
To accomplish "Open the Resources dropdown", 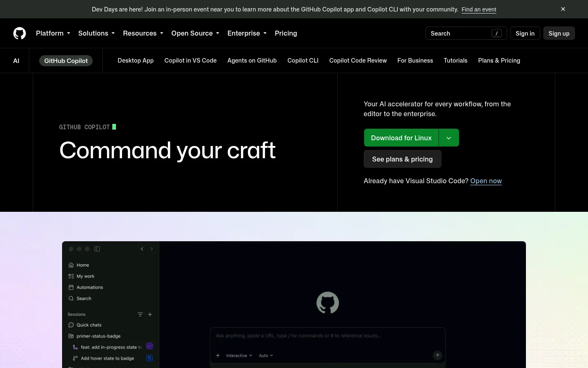I will (143, 33).
